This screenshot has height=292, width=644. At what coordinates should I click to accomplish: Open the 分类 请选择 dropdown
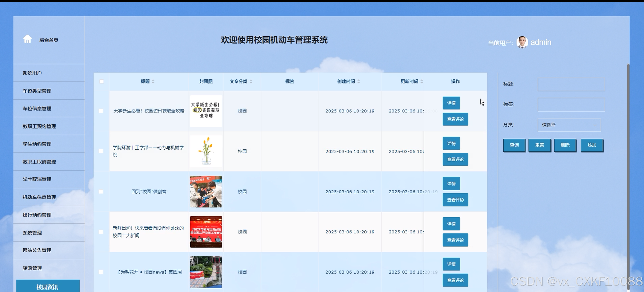pos(569,125)
